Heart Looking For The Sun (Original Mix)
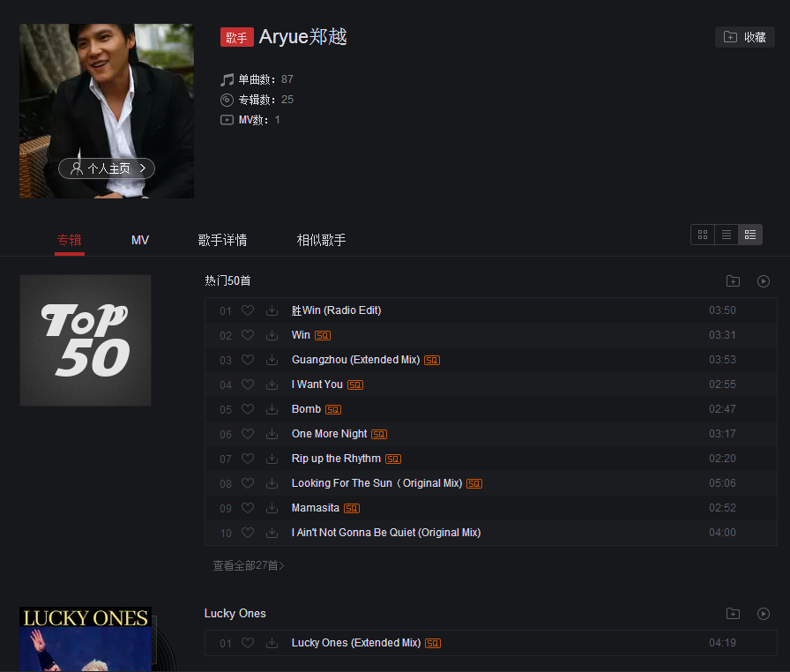Viewport: 790px width, 672px height. point(248,483)
